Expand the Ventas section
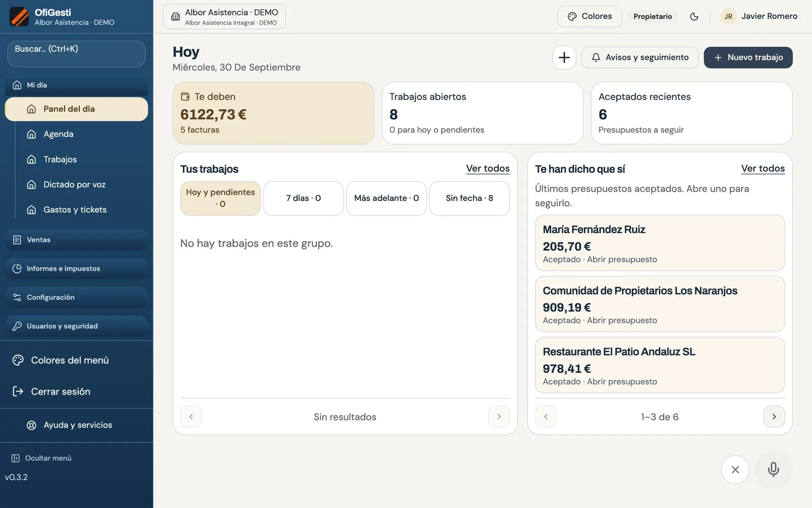 tap(76, 240)
